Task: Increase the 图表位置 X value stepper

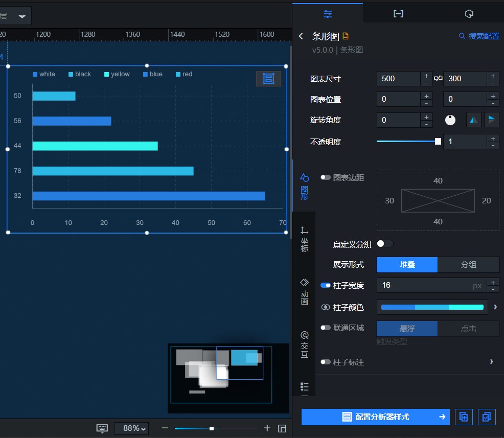Action: click(426, 97)
